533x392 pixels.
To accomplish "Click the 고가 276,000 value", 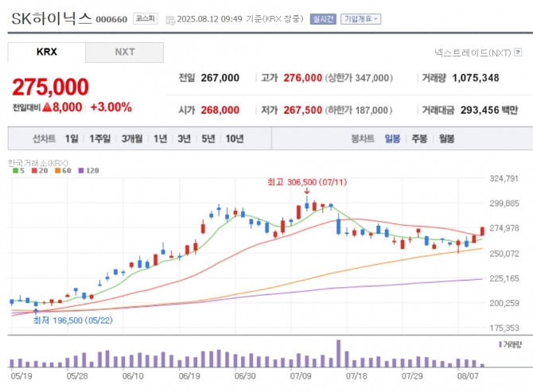I will click(302, 78).
